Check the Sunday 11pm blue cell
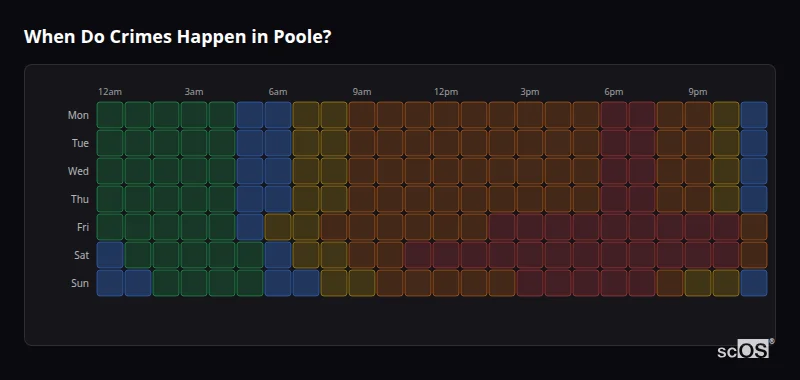Image resolution: width=800 pixels, height=380 pixels. pyautogui.click(x=754, y=283)
